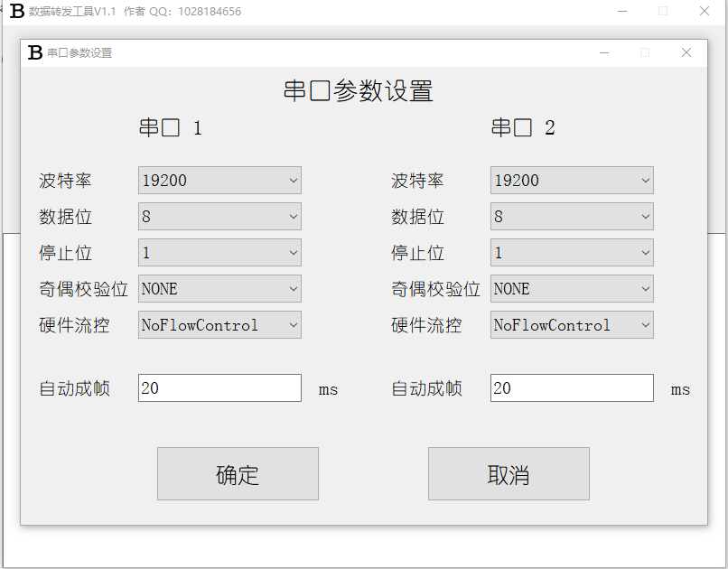Click the 取消 button to cancel

pyautogui.click(x=508, y=473)
